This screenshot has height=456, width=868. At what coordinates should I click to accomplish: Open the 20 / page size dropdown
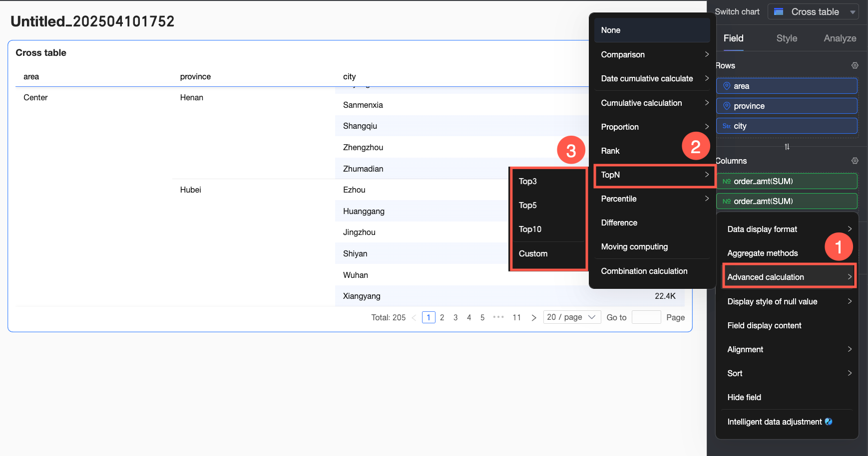[572, 317]
